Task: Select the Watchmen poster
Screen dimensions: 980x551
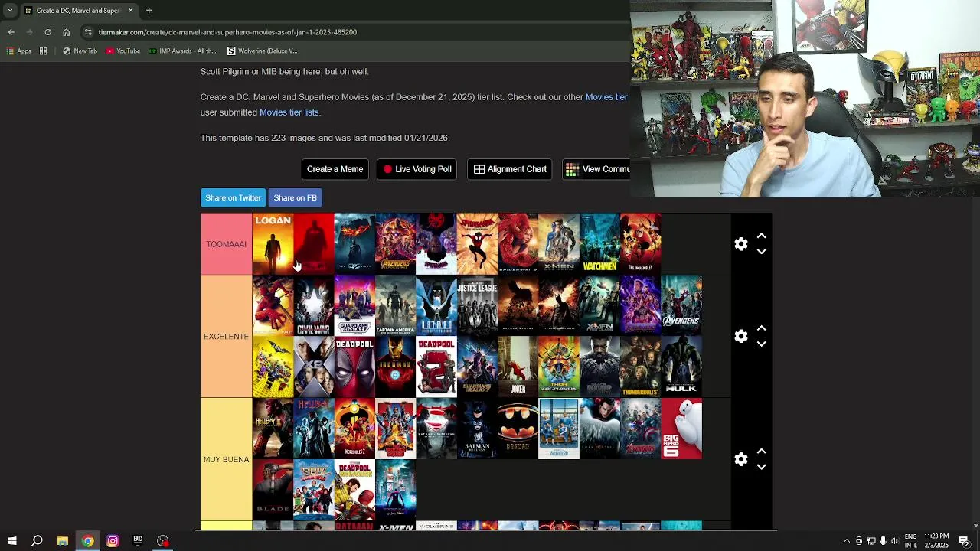Action: point(599,244)
